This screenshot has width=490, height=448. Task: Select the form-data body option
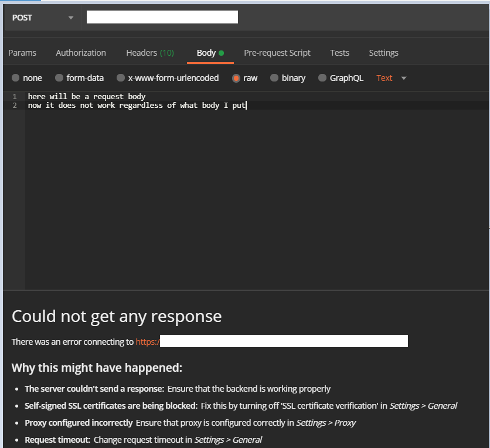click(86, 77)
